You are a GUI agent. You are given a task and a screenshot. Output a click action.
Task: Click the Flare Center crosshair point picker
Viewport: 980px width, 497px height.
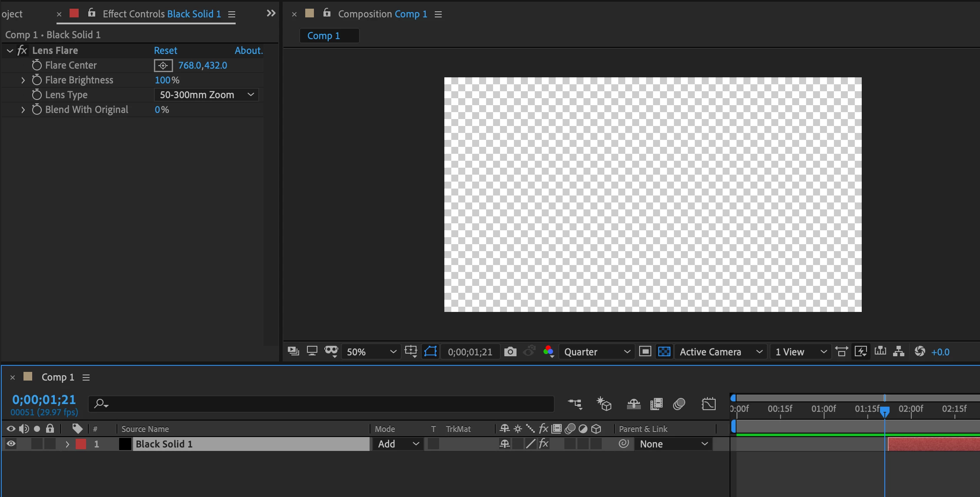click(163, 66)
